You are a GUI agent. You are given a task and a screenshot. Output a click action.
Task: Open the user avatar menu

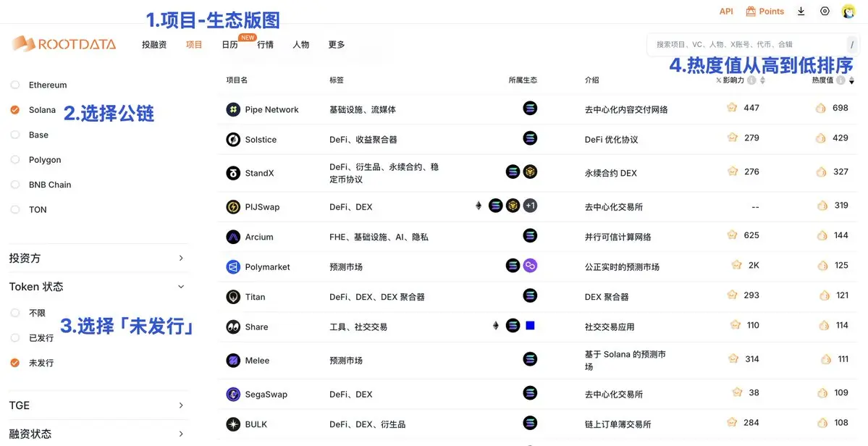(x=848, y=11)
